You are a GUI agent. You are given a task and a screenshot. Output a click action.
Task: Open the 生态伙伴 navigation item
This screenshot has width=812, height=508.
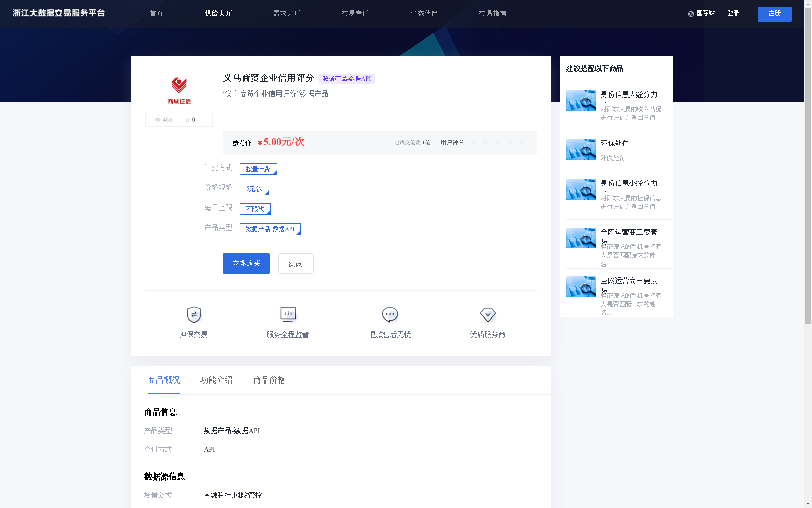pos(424,14)
